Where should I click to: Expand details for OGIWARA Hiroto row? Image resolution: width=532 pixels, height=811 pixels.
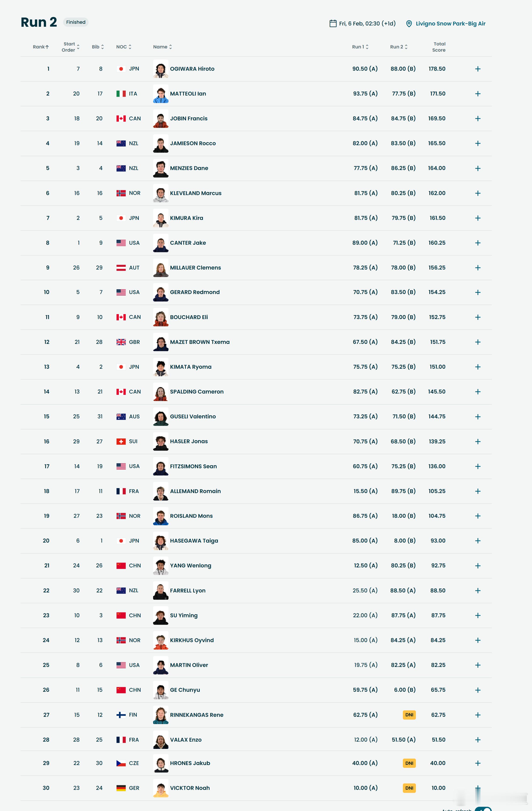[477, 69]
